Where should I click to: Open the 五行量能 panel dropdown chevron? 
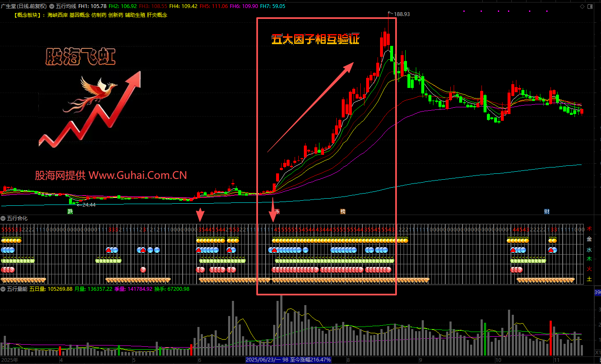(3, 289)
